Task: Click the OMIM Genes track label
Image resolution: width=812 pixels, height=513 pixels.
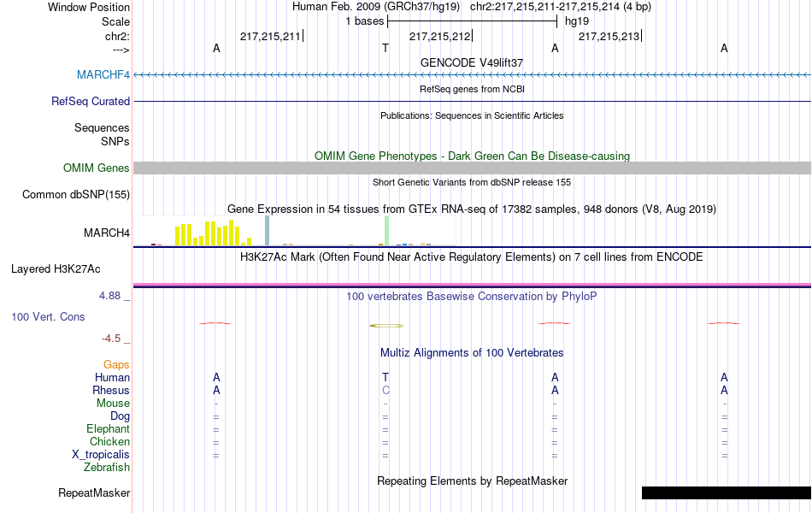Action: 96,168
